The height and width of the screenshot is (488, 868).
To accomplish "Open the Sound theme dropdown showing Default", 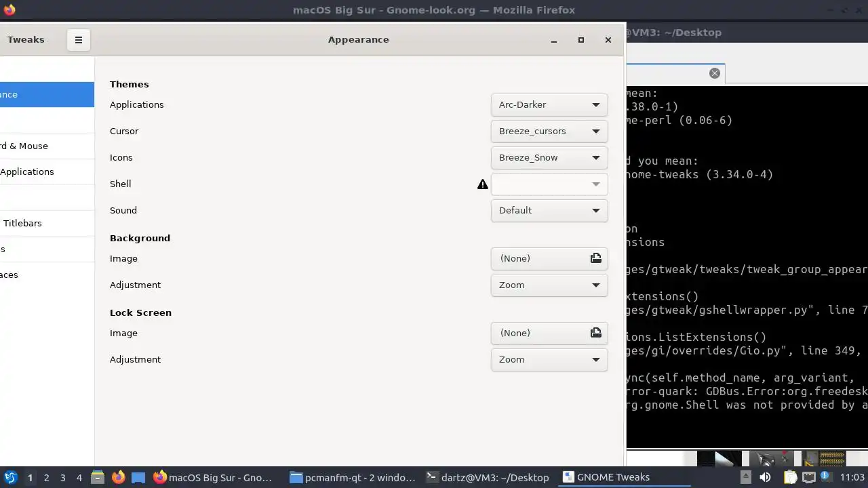I will (x=549, y=211).
